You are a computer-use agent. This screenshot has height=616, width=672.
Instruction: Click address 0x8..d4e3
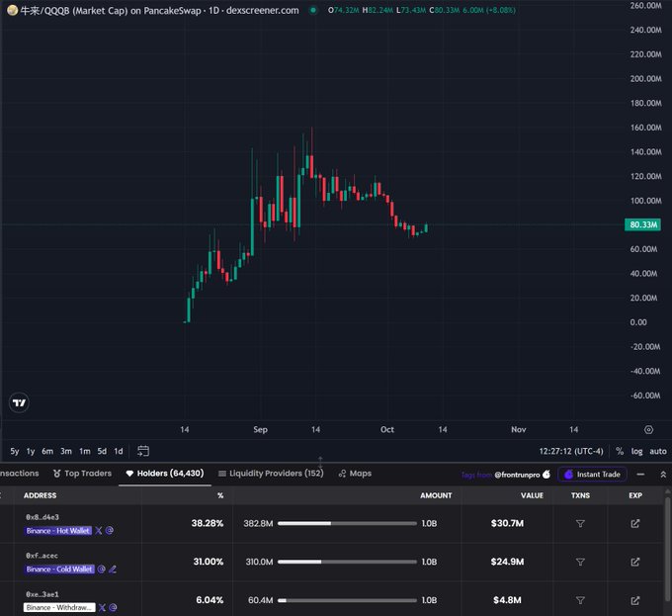(x=42, y=517)
